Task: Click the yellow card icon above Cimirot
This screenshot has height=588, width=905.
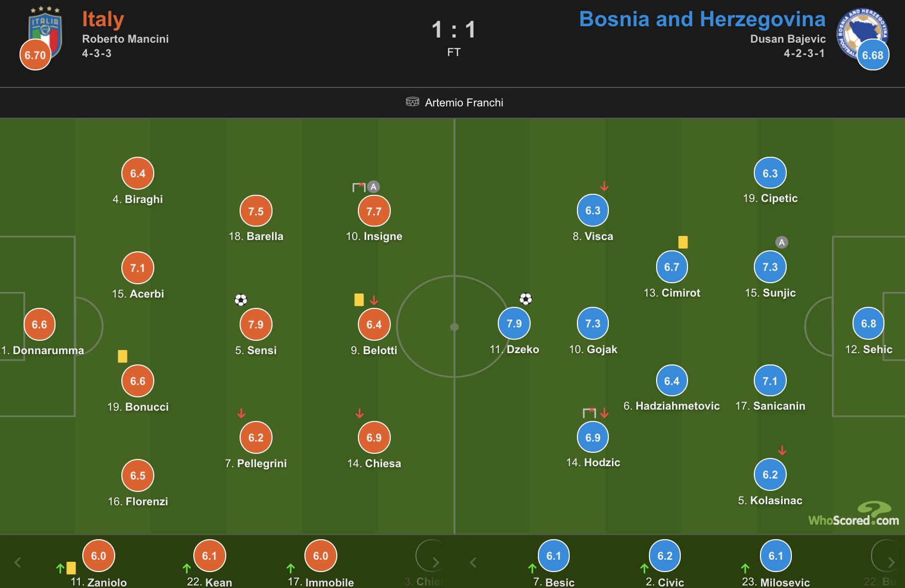Action: point(683,242)
